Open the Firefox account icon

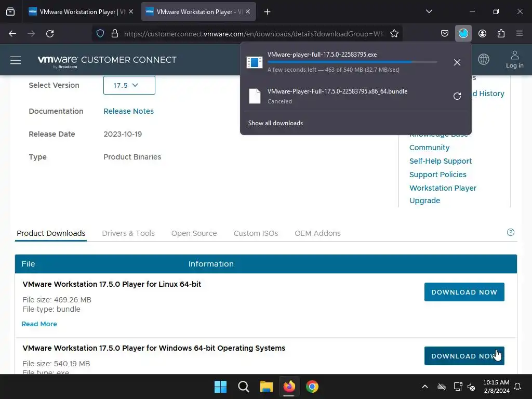pos(482,34)
